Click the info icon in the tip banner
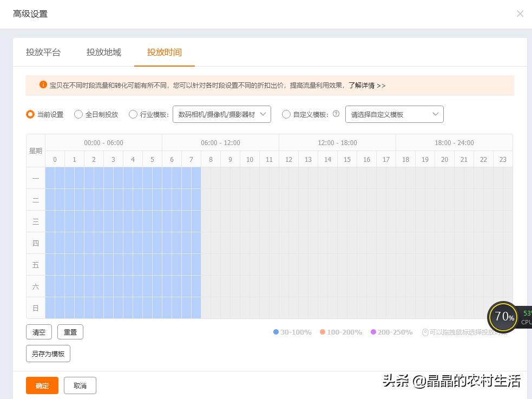 click(43, 86)
